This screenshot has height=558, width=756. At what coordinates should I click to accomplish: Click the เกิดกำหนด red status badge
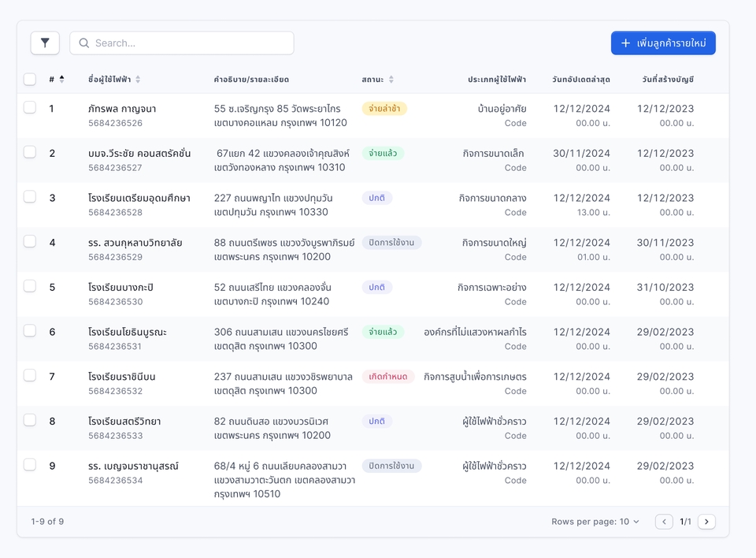click(x=387, y=377)
